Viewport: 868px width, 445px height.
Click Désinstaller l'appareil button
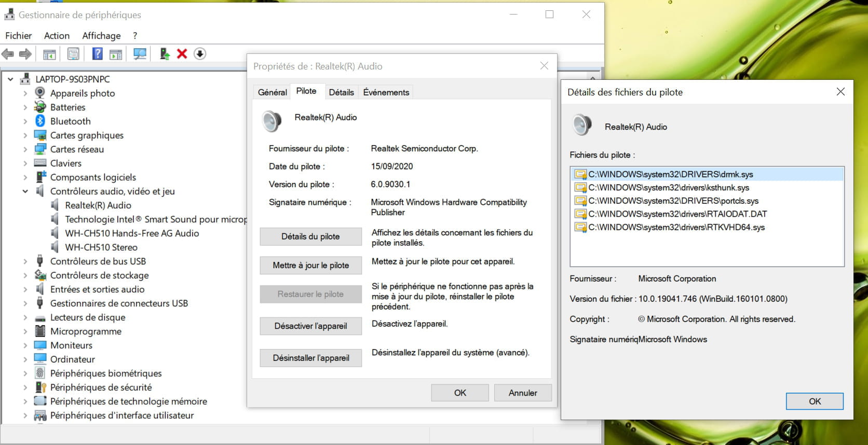click(x=310, y=358)
